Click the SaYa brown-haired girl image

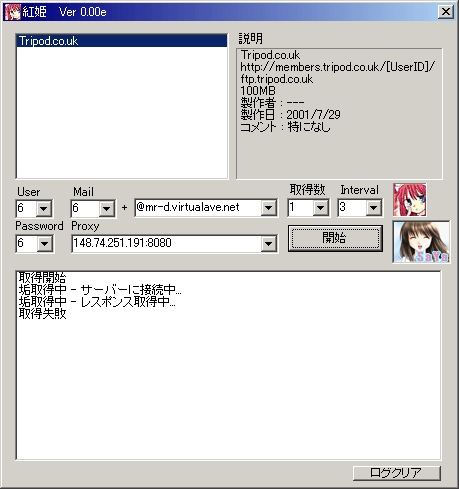click(421, 242)
